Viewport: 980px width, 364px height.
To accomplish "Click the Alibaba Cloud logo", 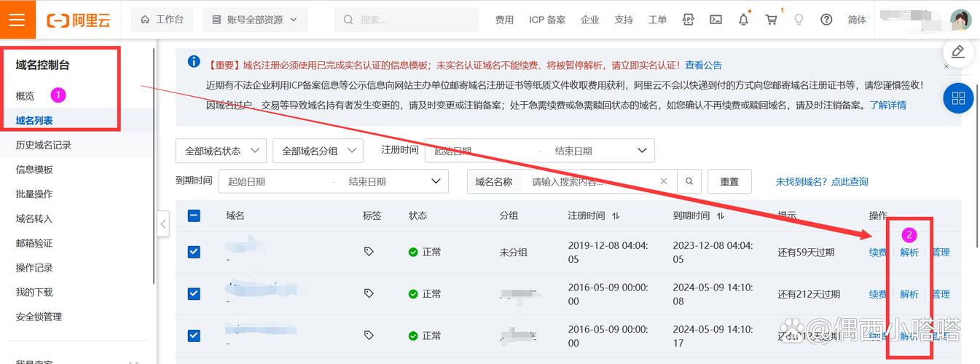I will click(79, 20).
